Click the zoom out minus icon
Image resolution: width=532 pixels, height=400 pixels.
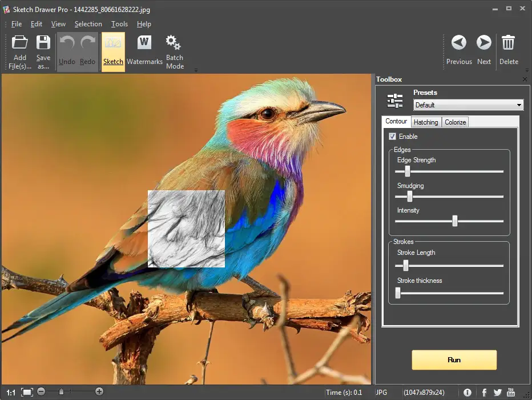tap(41, 391)
